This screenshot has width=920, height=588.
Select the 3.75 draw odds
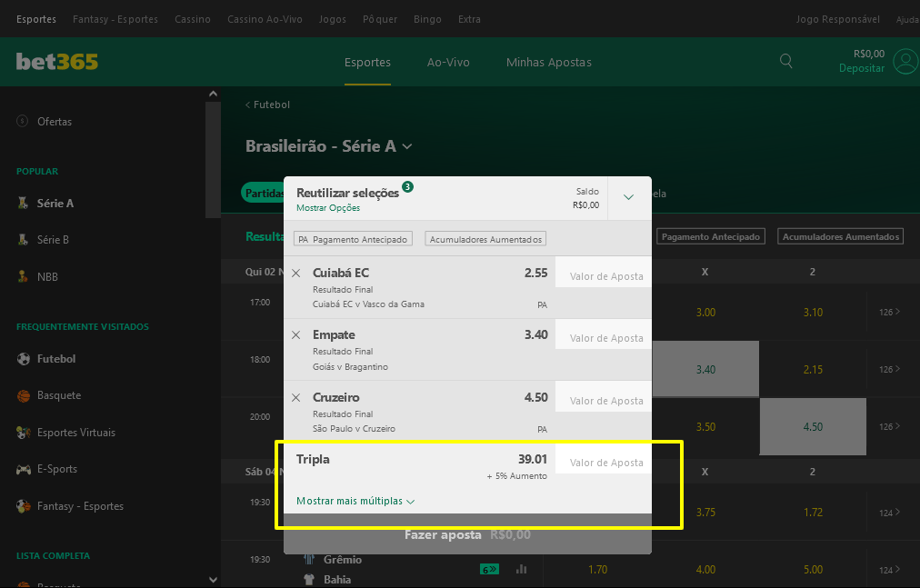[x=705, y=513]
